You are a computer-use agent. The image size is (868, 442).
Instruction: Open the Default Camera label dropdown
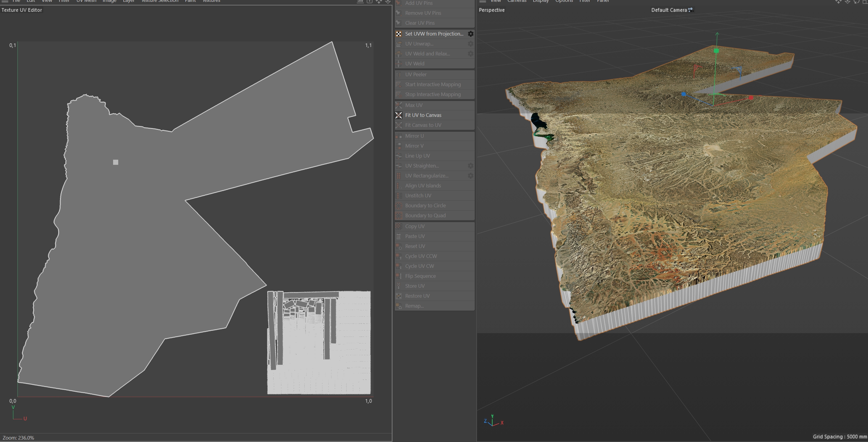(x=669, y=10)
